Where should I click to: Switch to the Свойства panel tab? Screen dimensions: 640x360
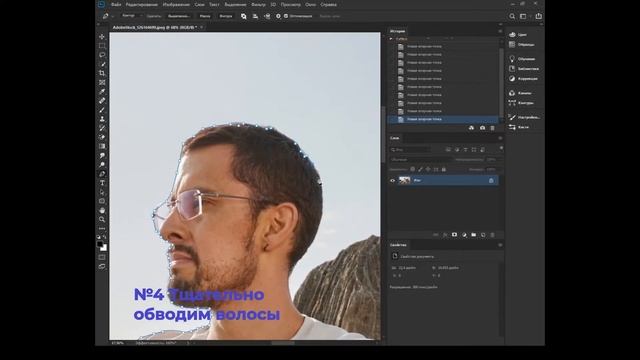pyautogui.click(x=398, y=245)
